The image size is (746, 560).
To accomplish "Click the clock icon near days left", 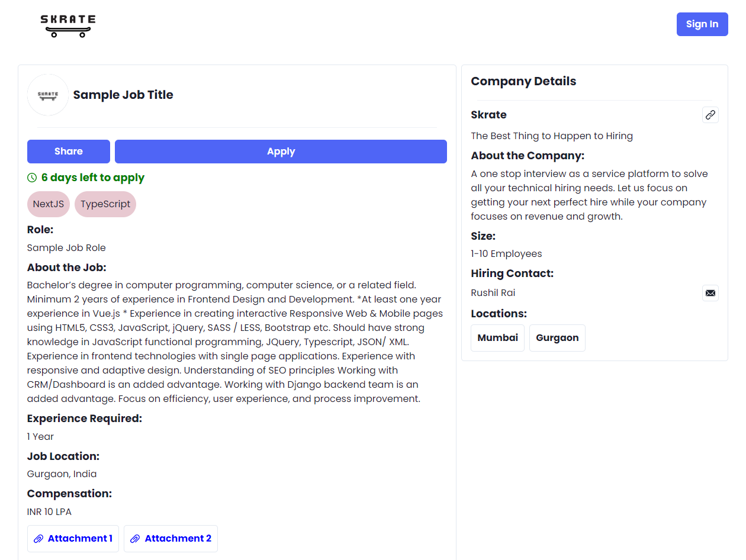I will (x=32, y=178).
